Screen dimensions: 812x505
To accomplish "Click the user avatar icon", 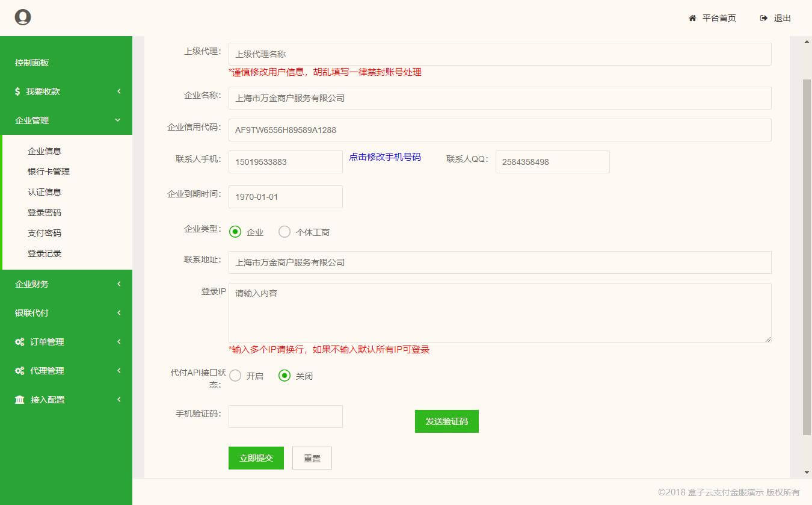I will click(23, 17).
